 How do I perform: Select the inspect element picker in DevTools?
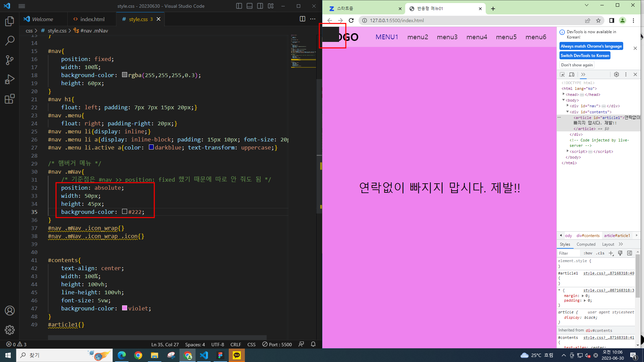[562, 74]
